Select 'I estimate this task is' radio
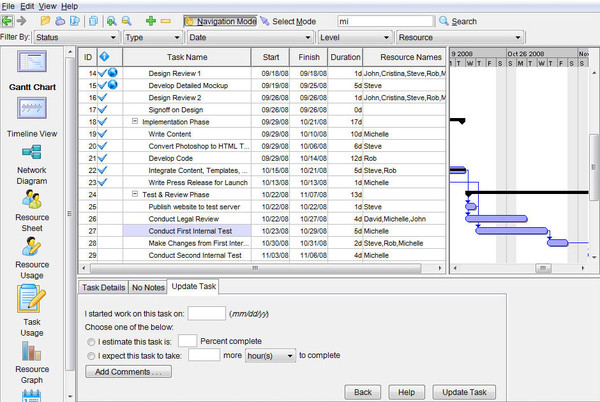 point(92,340)
